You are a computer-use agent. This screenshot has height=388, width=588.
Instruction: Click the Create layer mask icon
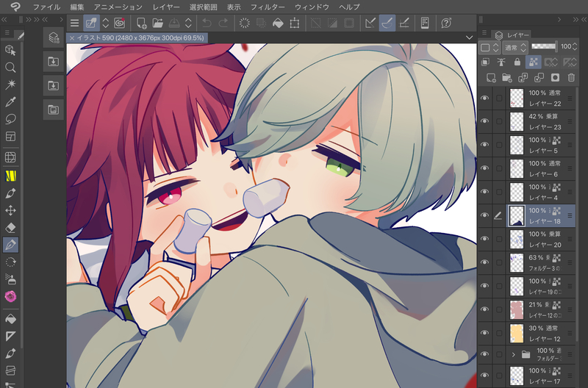pyautogui.click(x=555, y=78)
